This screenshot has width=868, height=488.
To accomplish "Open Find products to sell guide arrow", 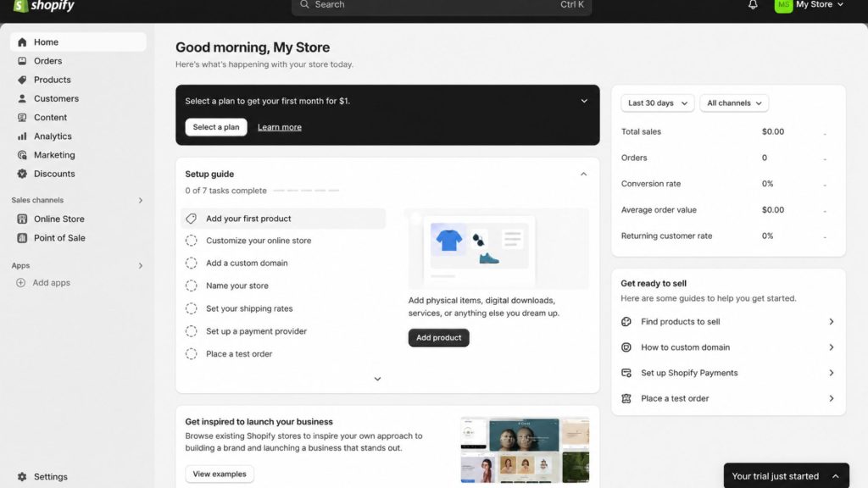I will click(831, 321).
